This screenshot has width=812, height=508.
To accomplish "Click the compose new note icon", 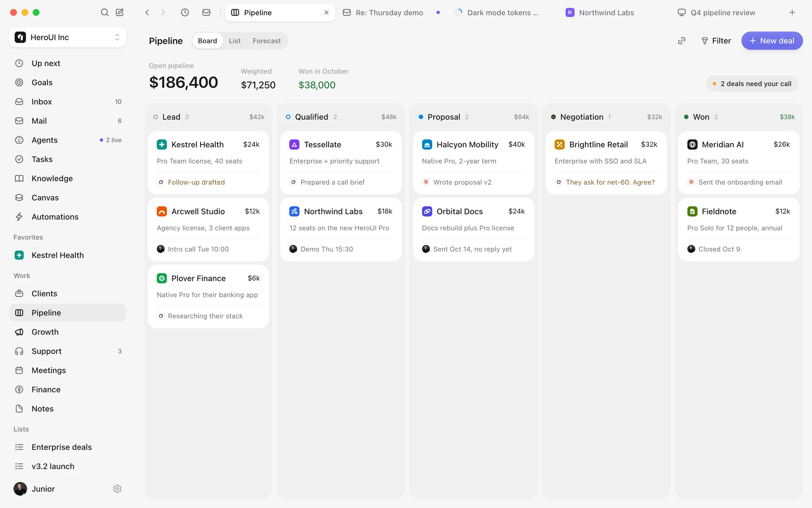I will 120,12.
